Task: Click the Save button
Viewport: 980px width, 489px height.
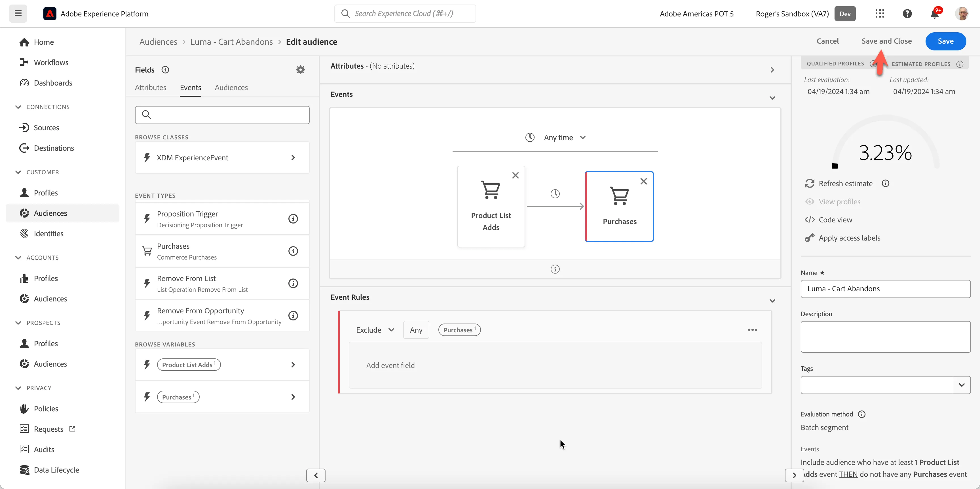Action: coord(945,41)
